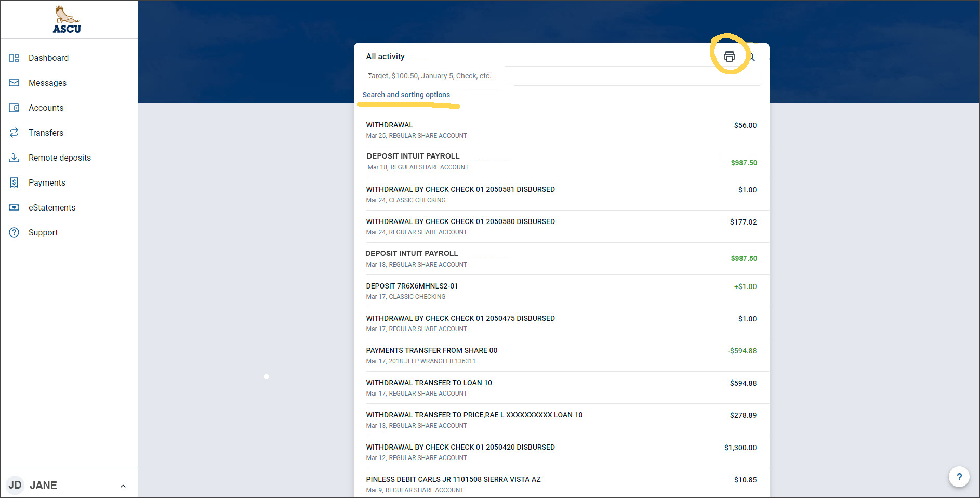
Task: Open the Dashboard icon in sidebar
Action: 14,58
